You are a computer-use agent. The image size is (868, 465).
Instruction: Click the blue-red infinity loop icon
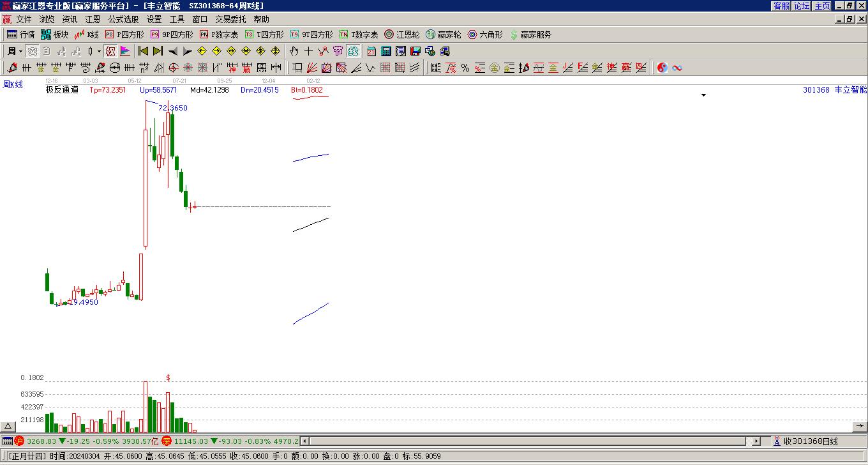677,68
